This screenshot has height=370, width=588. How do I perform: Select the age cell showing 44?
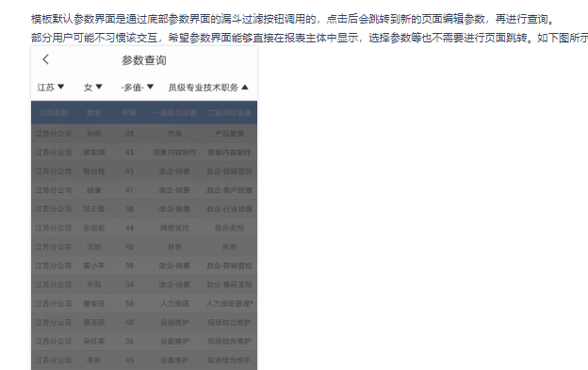[129, 228]
